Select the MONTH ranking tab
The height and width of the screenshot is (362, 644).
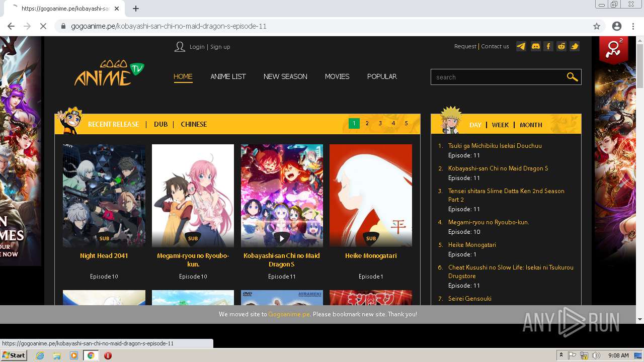[531, 125]
